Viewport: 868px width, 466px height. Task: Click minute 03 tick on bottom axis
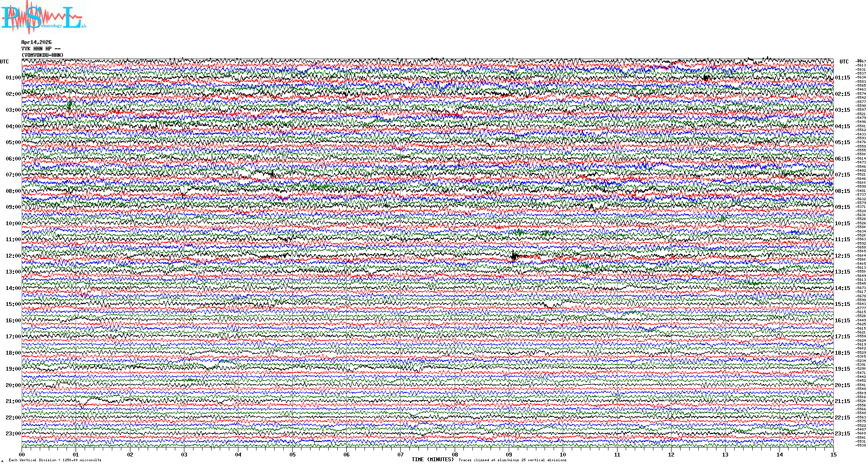(x=184, y=454)
